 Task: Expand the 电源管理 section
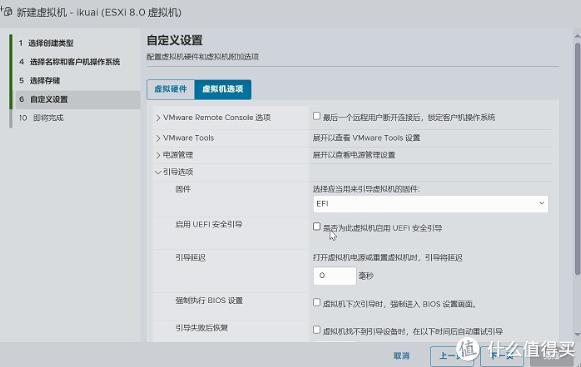pos(158,155)
